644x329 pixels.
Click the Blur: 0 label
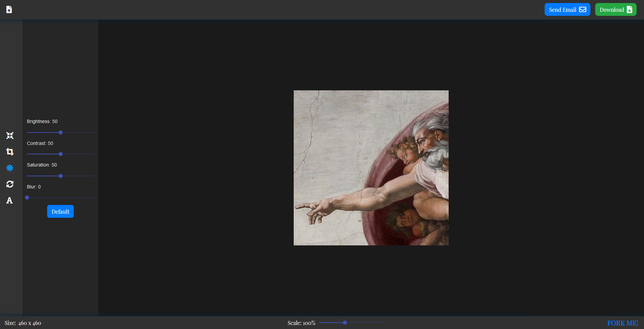pyautogui.click(x=34, y=187)
